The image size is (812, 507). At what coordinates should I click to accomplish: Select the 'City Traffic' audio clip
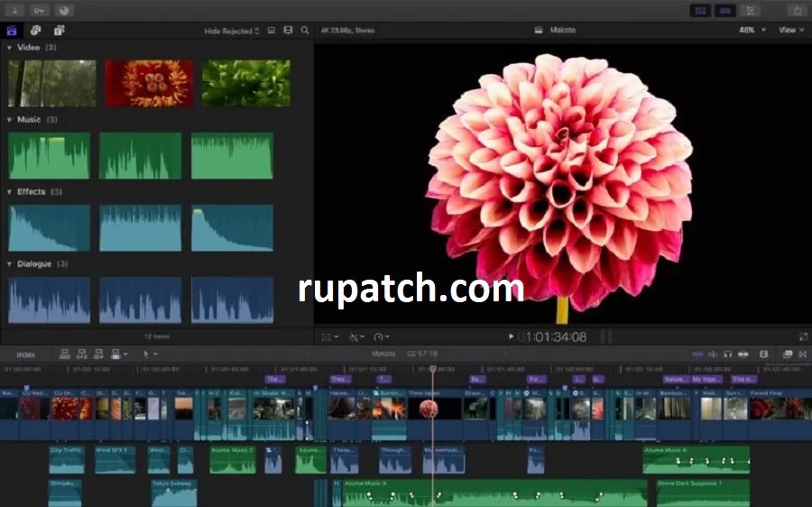(x=67, y=459)
